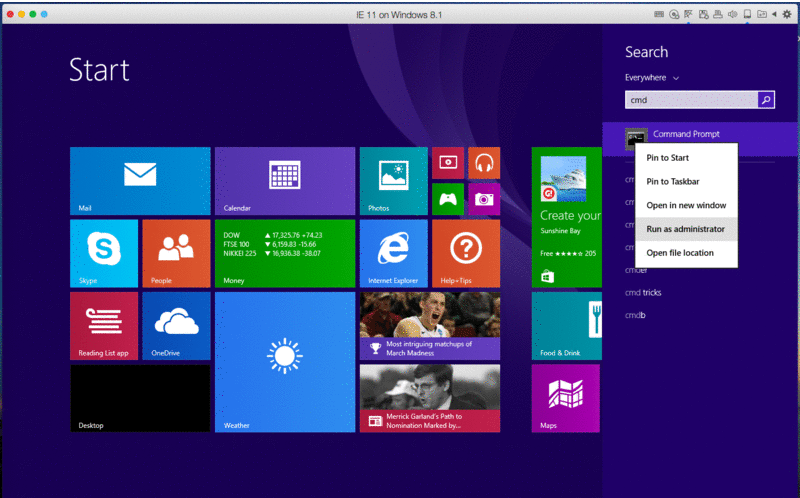
Task: Open the Money stock tile
Action: click(x=285, y=254)
